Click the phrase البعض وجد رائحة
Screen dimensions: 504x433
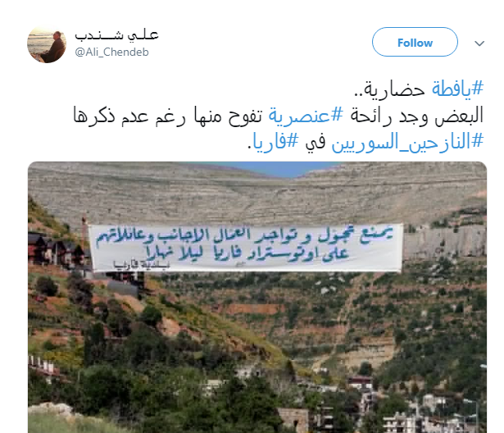pyautogui.click(x=416, y=115)
